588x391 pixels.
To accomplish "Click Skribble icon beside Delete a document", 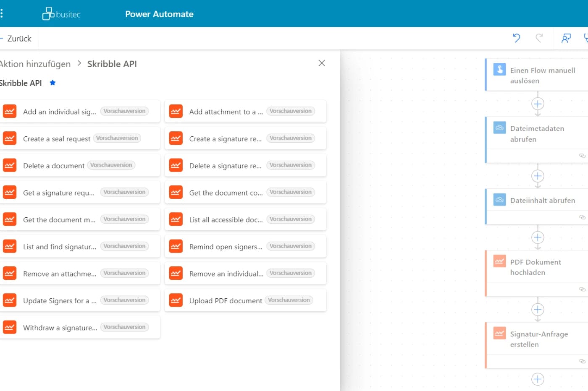I will [x=10, y=165].
